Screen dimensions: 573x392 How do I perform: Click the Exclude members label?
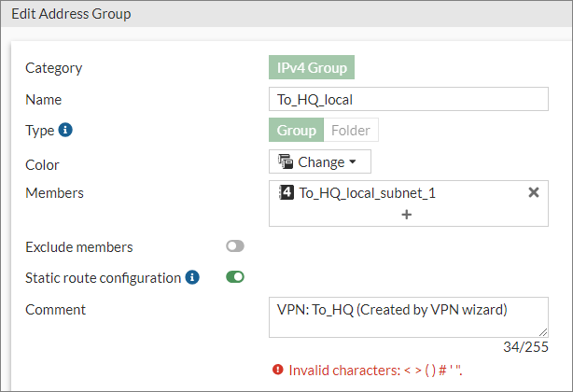[x=79, y=247]
